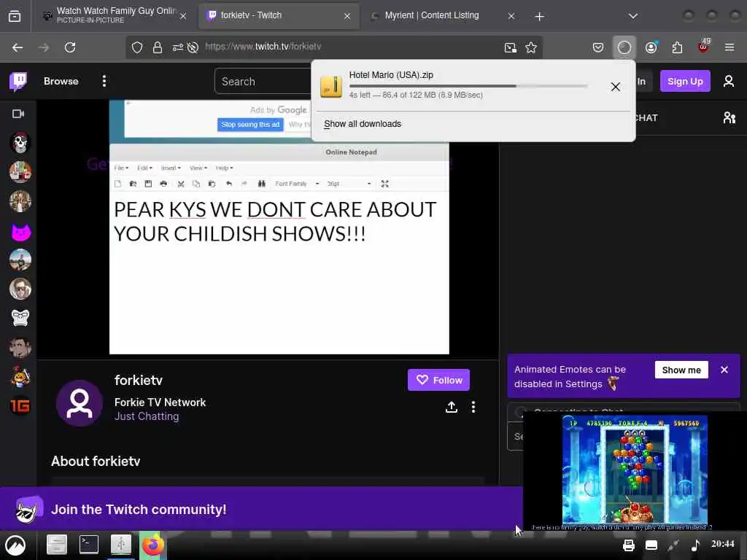Viewport: 747px width, 560px height.
Task: Click the forkietv channel name
Action: 139,380
